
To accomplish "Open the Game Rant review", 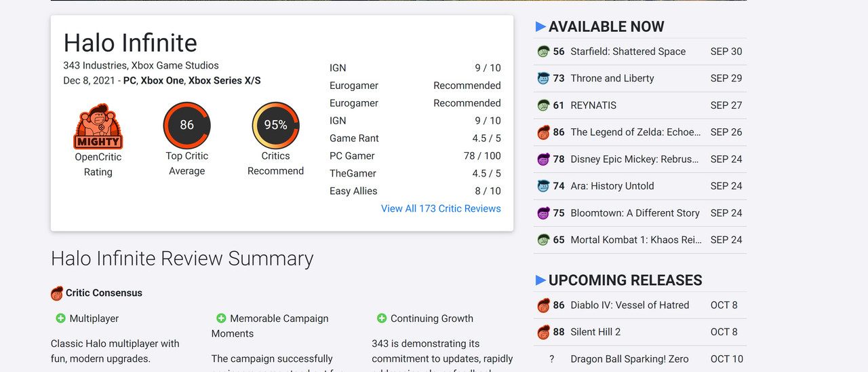I will [x=415, y=138].
